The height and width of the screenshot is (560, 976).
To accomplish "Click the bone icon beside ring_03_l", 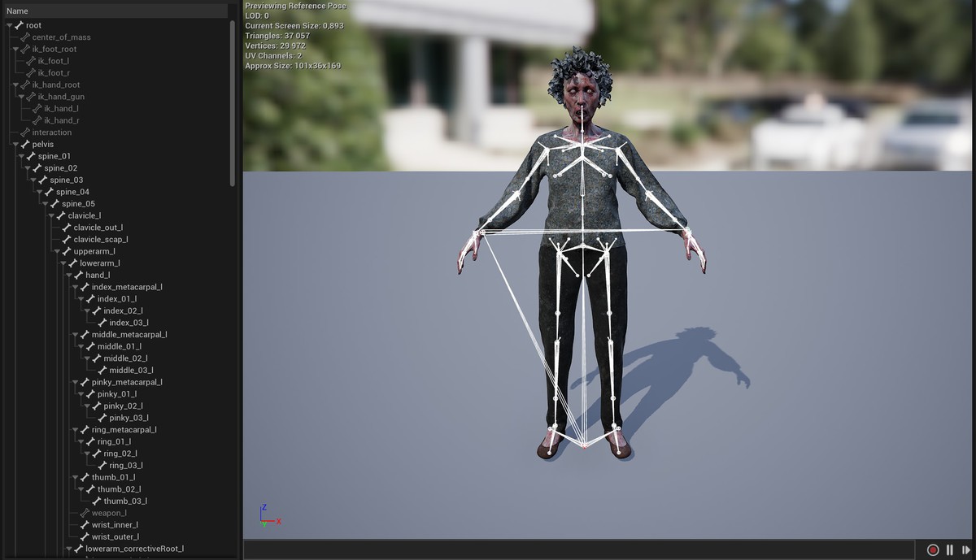I will pyautogui.click(x=102, y=466).
